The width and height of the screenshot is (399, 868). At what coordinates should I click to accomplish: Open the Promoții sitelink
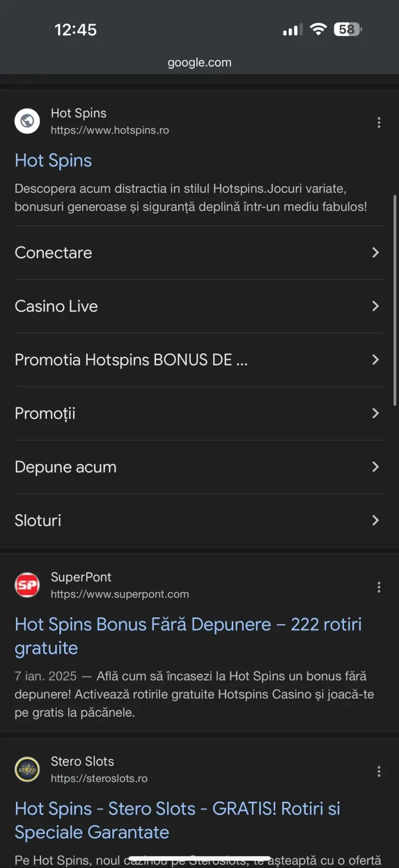tap(199, 413)
